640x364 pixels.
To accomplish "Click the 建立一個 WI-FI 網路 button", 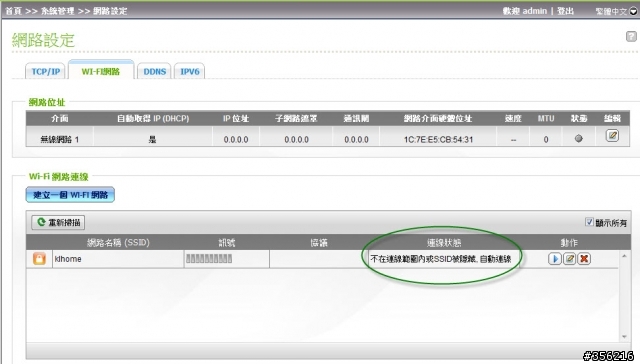I will coord(70,195).
